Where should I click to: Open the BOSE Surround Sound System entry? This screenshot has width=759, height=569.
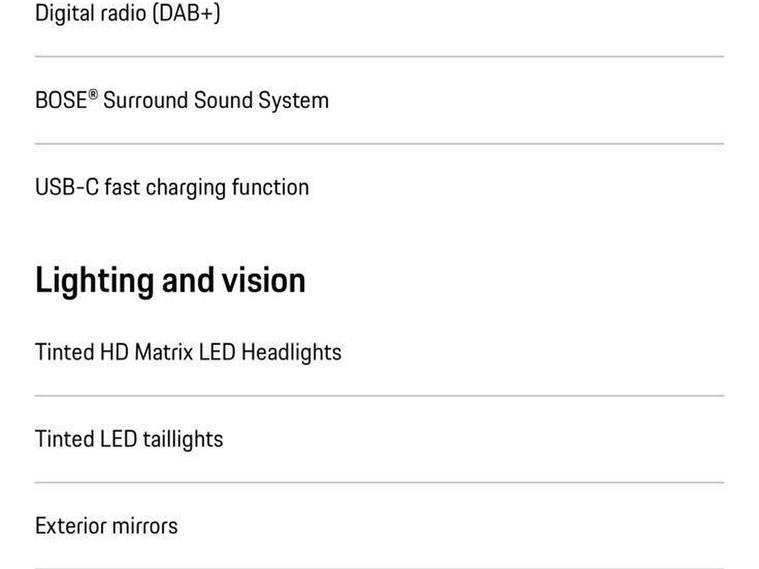[x=380, y=100]
